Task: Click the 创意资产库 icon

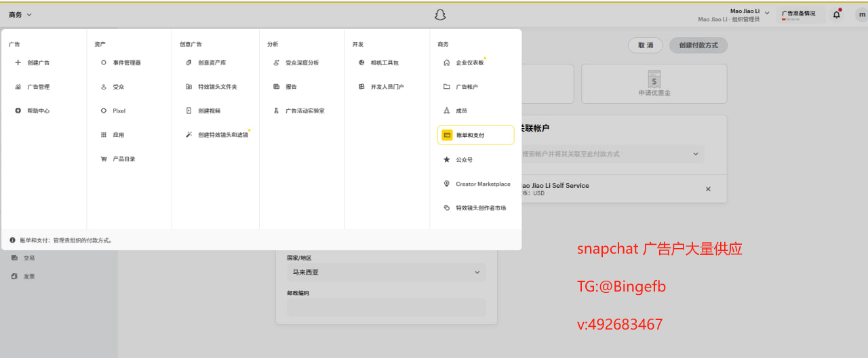Action: point(189,62)
